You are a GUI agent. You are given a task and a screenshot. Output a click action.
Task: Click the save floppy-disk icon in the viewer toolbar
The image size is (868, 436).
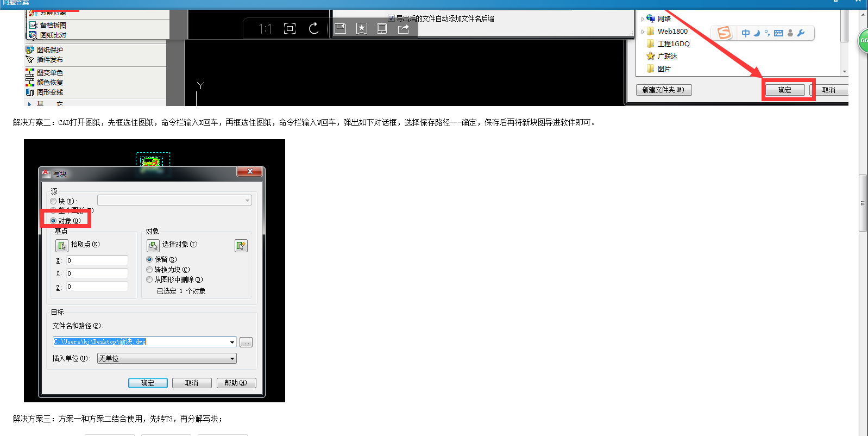(x=341, y=28)
